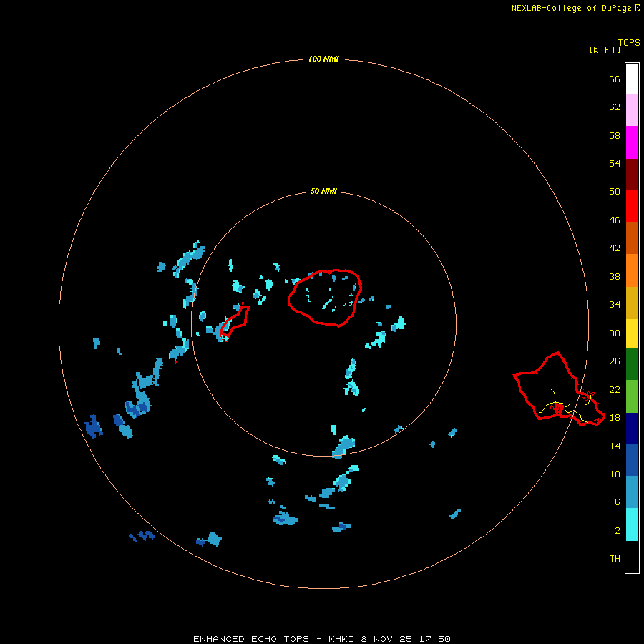Click the '34' legend value
The height and width of the screenshot is (644, 644).
click(x=615, y=304)
